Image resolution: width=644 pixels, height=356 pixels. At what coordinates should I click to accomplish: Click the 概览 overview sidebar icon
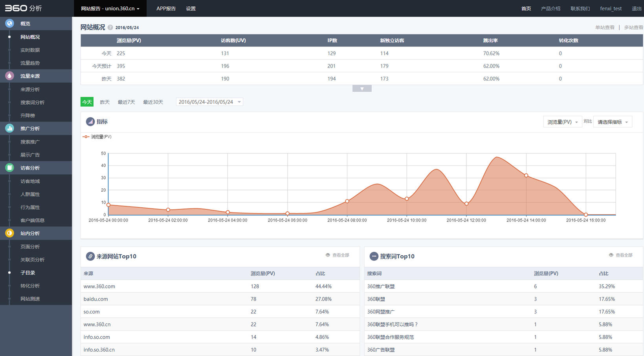(9, 24)
